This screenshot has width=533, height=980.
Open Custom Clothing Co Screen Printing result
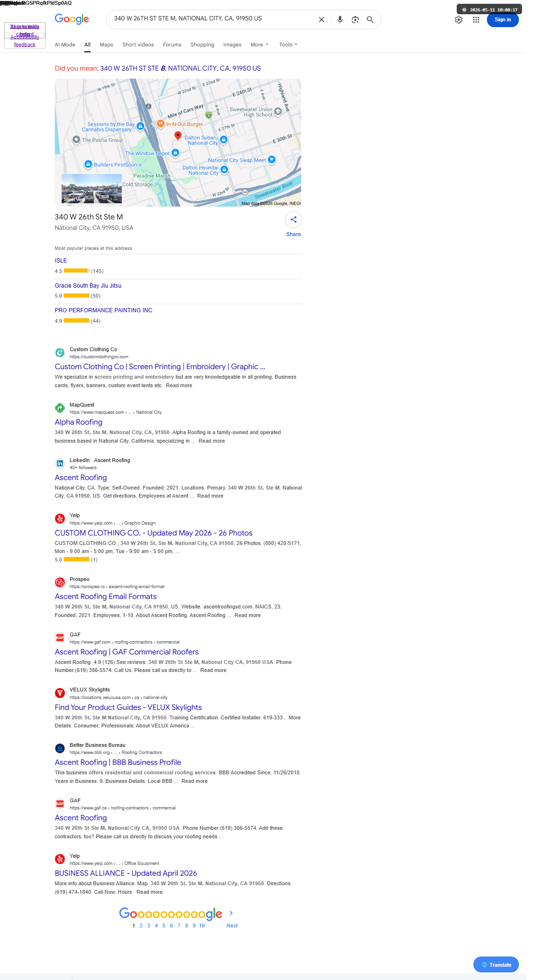pos(160,367)
